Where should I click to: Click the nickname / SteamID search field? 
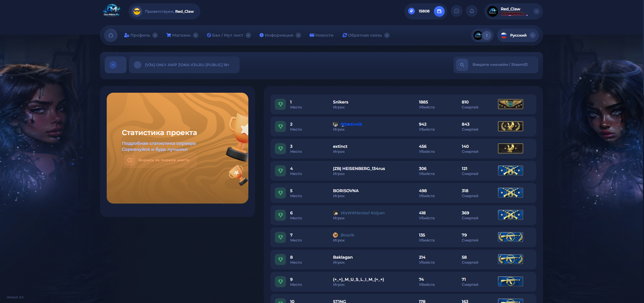(500, 65)
